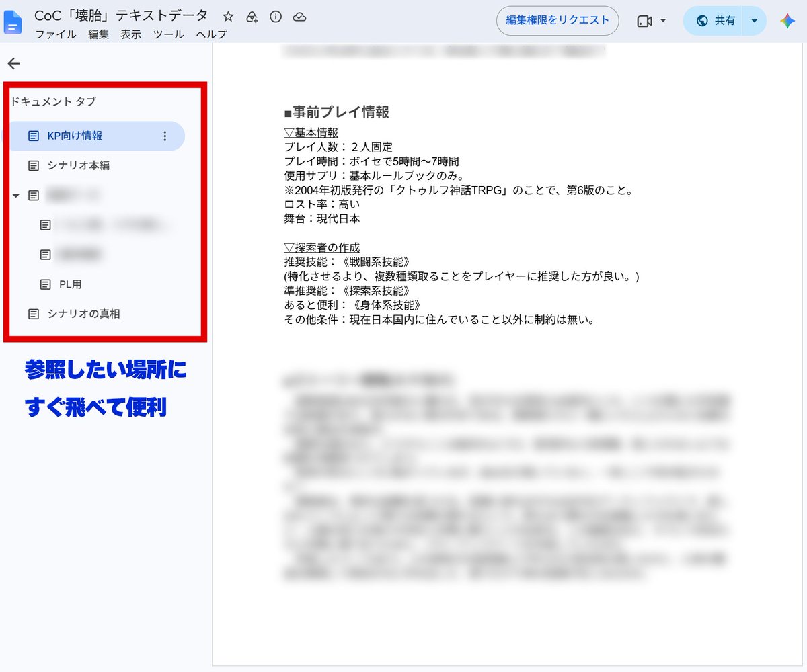This screenshot has width=807, height=672.
Task: Collapse the blurred parent tab triangle
Action: coord(15,196)
